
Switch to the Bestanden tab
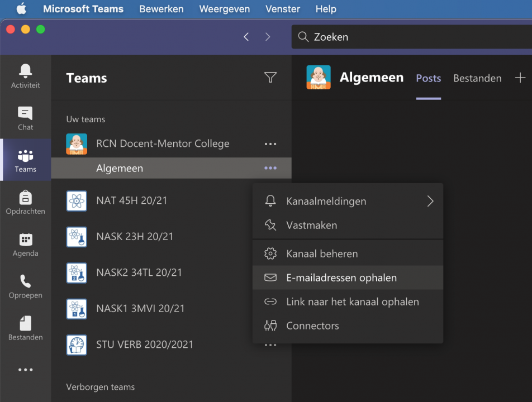pos(477,78)
